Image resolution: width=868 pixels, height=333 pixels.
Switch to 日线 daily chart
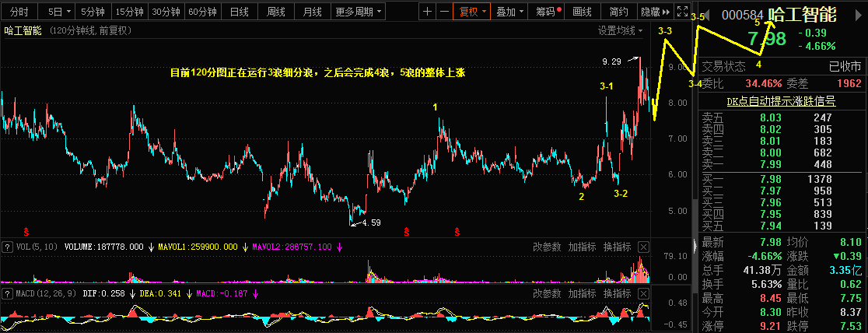[x=239, y=11]
